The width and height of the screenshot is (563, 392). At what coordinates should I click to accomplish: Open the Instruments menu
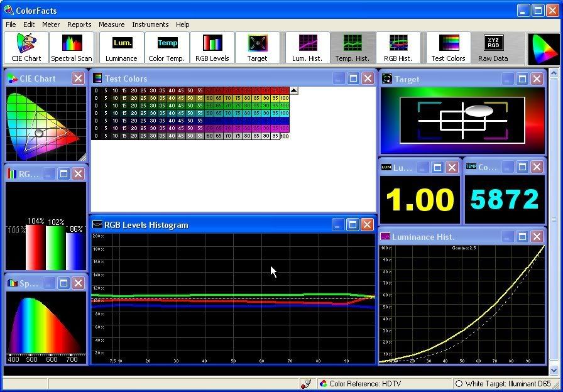150,24
